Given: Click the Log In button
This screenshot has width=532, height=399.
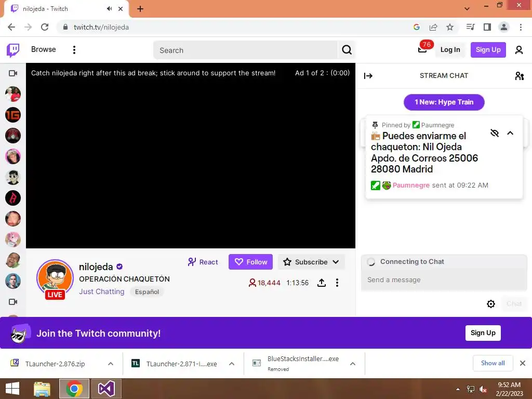Looking at the screenshot, I should tap(450, 50).
